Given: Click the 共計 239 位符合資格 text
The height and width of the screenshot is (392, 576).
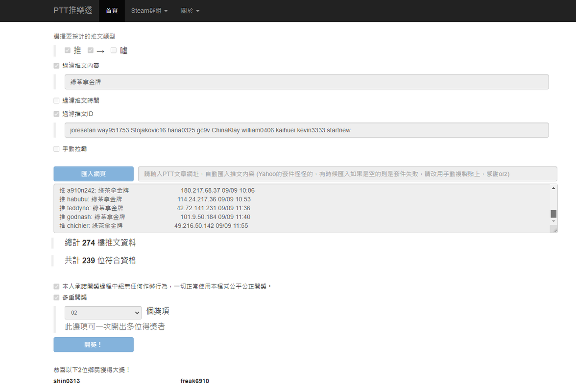Looking at the screenshot, I should (100, 260).
